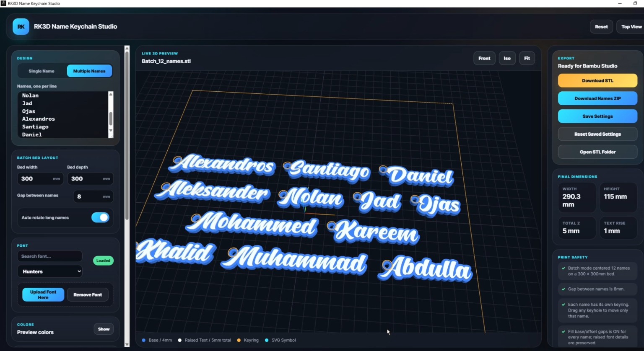This screenshot has width=644, height=351.
Task: Click the Width 290.3 mm dimension card
Action: pyautogui.click(x=576, y=197)
